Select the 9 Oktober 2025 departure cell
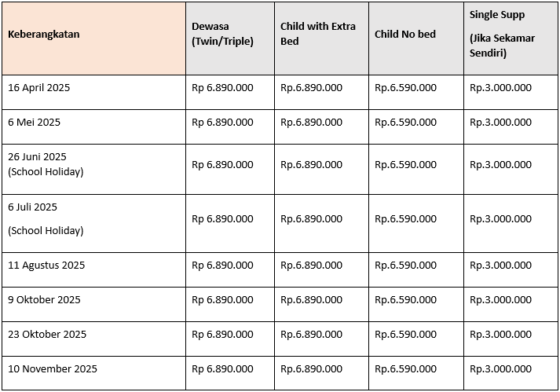The height and width of the screenshot is (392, 560). point(93,304)
